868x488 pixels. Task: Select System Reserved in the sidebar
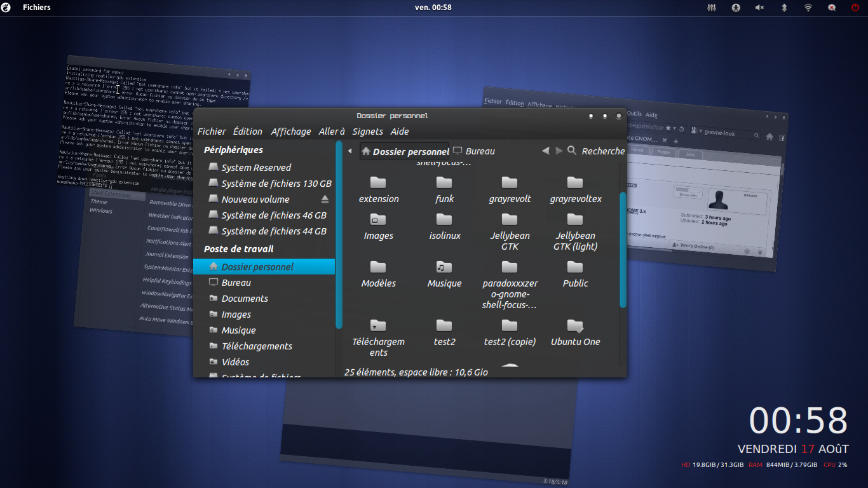264,168
